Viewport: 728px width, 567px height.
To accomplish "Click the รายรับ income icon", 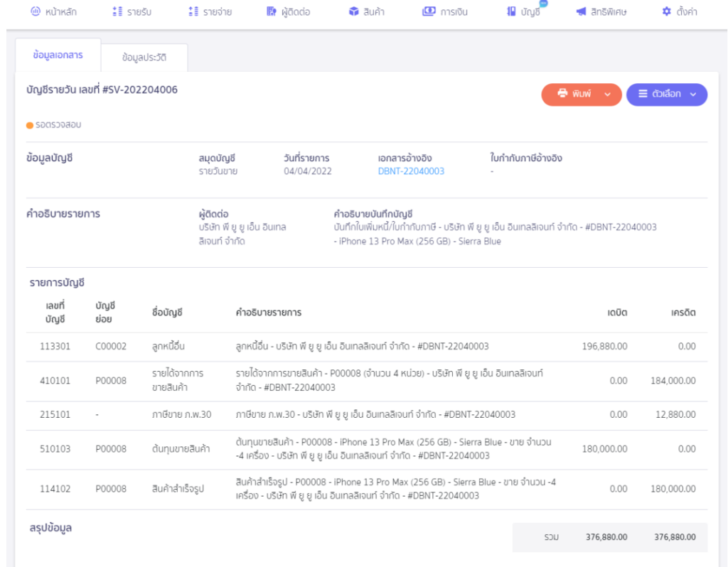I will 117,11.
